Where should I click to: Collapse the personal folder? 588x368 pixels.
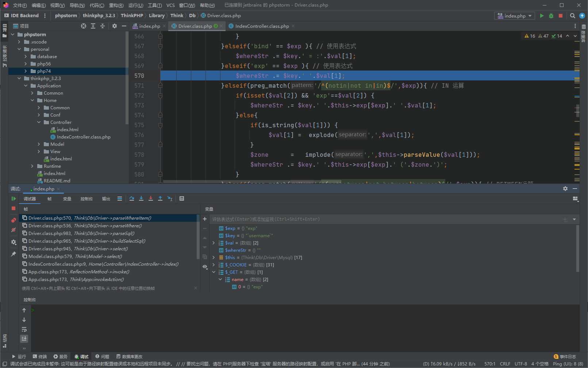(x=19, y=49)
